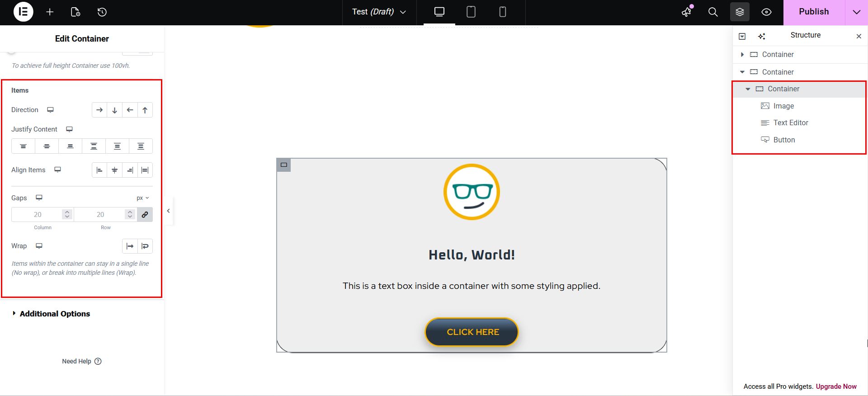The width and height of the screenshot is (868, 396).
Task: Choose Justify Content start option
Action: pos(23,146)
